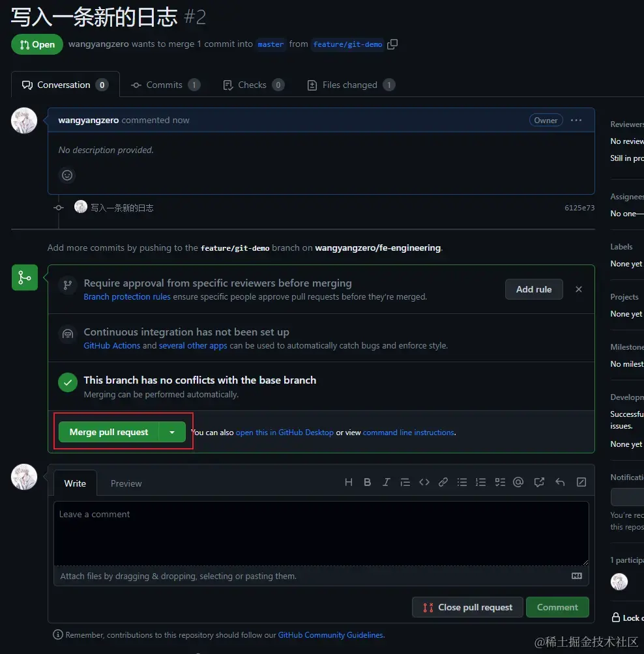View command line instructions link
Image resolution: width=644 pixels, height=654 pixels.
pyautogui.click(x=408, y=433)
